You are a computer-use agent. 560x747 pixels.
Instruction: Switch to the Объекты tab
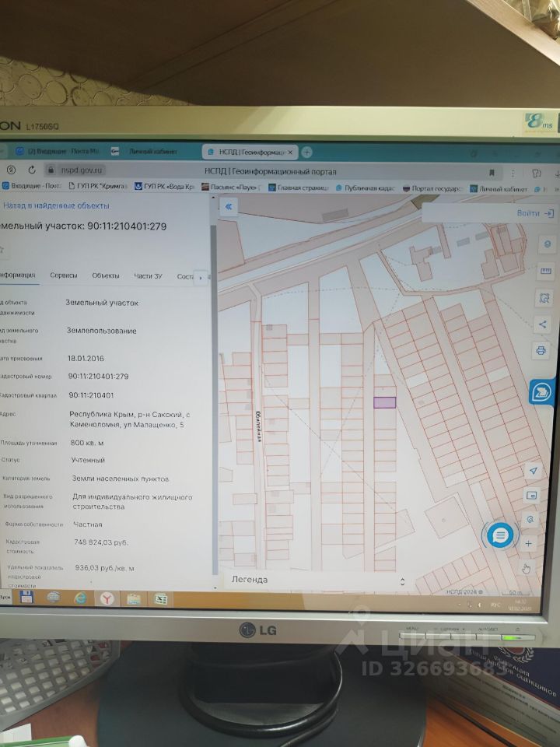pyautogui.click(x=105, y=275)
